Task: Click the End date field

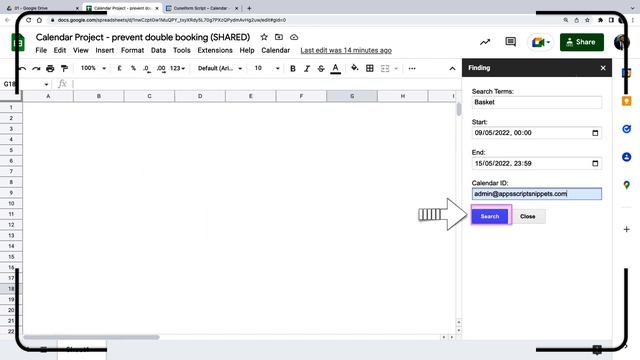Action: (x=536, y=163)
